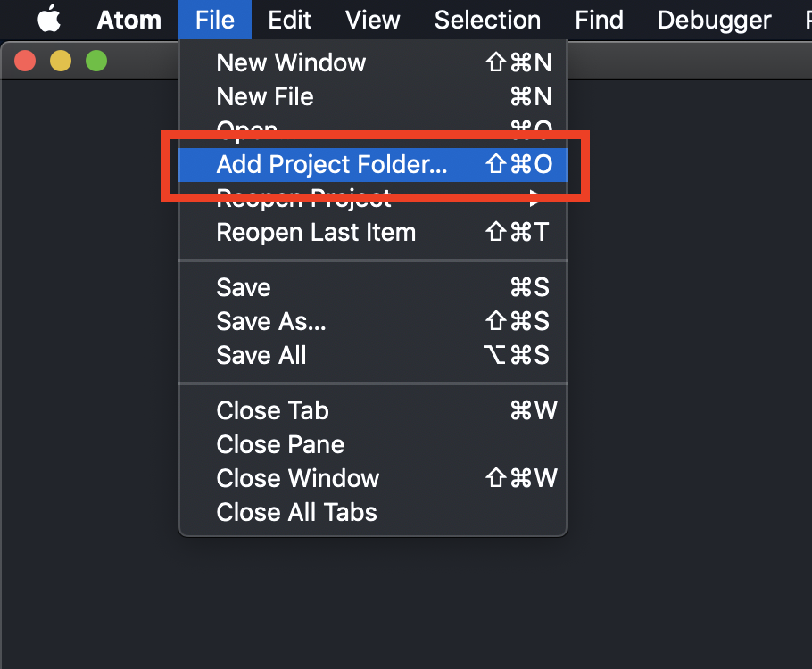Expand the Reopen Project submenu arrow
The image size is (812, 669).
(x=534, y=198)
